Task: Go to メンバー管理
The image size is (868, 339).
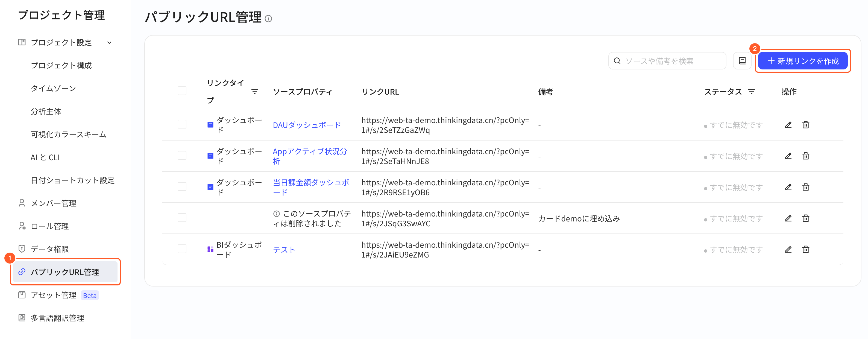Action: (x=54, y=203)
